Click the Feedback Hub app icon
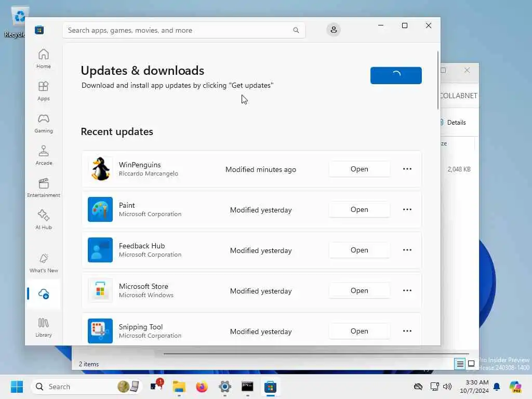 click(x=100, y=250)
